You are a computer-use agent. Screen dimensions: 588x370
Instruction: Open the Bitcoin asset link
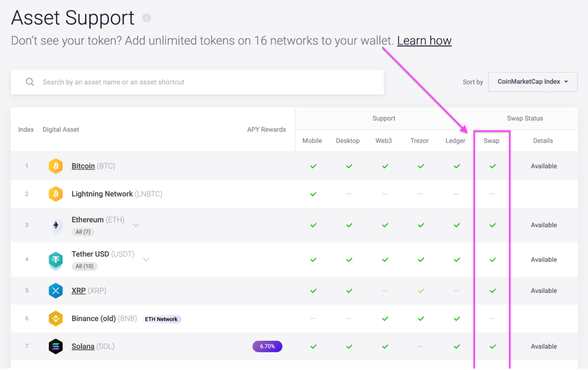tap(83, 166)
